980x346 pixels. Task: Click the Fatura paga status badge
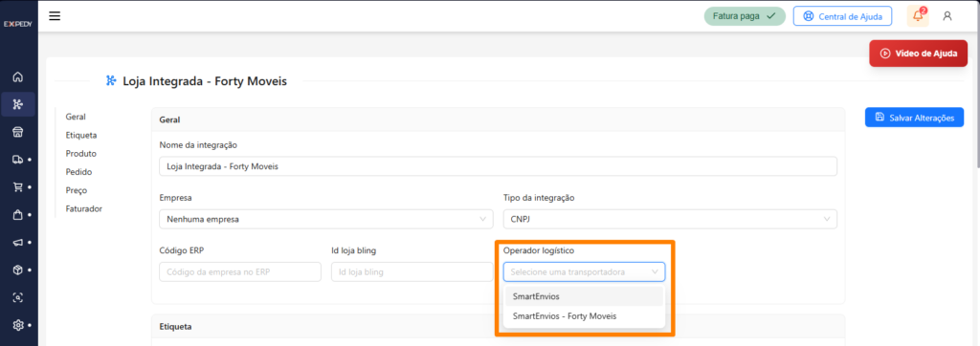click(x=745, y=16)
